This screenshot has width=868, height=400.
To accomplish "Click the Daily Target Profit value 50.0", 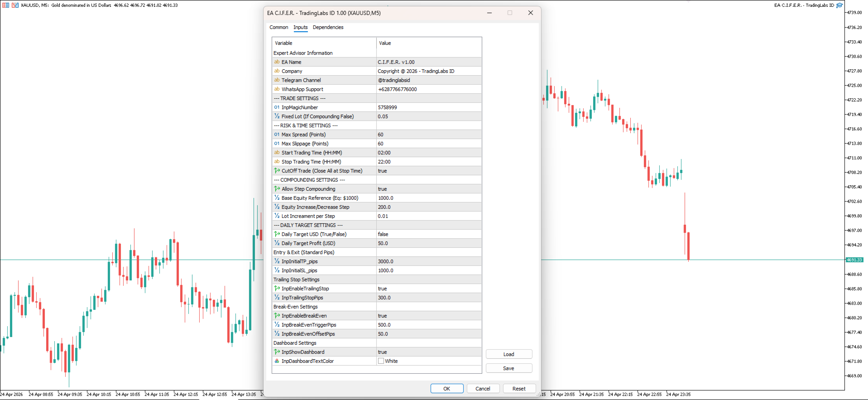I will [x=428, y=243].
